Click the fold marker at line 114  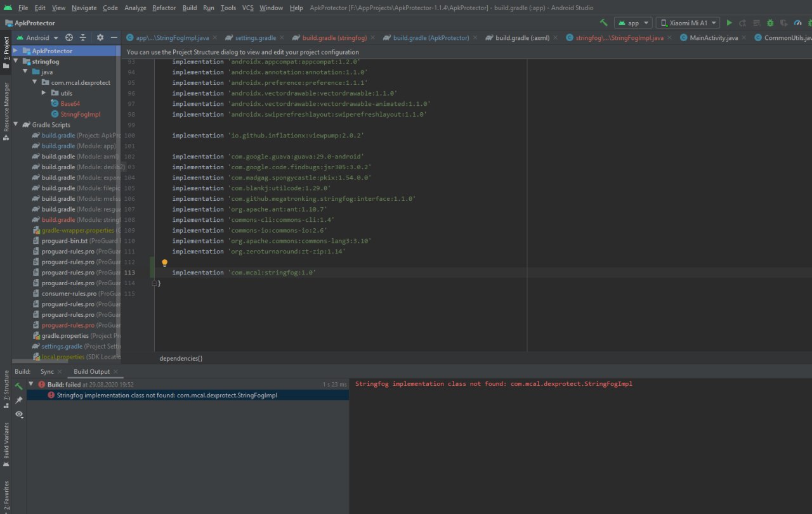(154, 283)
